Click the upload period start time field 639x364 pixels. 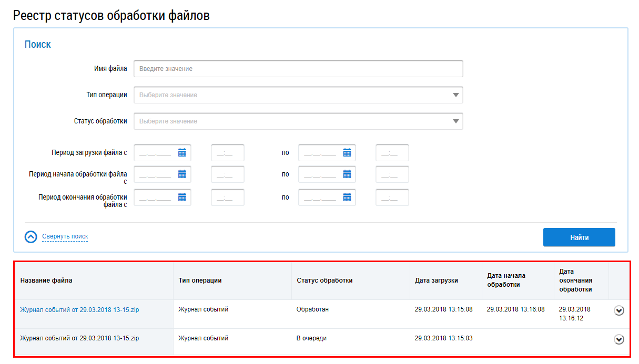(227, 153)
